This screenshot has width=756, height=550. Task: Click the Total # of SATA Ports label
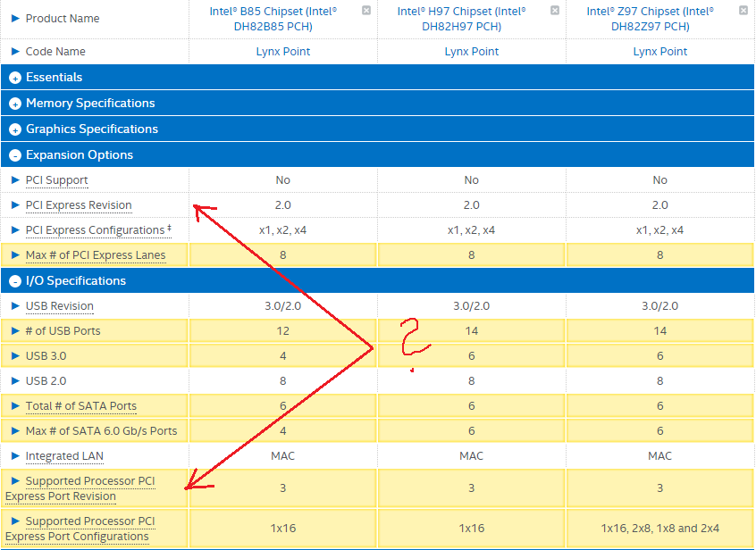[81, 406]
